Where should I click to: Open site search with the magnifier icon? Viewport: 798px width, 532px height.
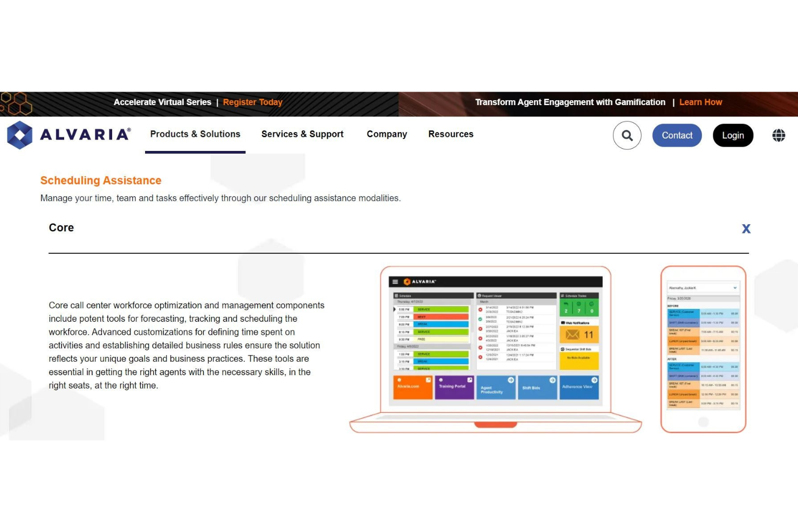tap(627, 135)
